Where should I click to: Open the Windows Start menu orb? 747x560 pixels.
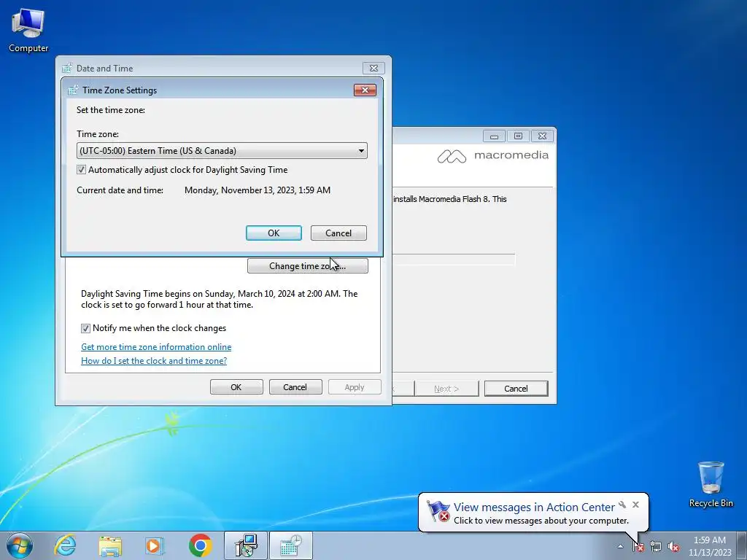tap(20, 545)
